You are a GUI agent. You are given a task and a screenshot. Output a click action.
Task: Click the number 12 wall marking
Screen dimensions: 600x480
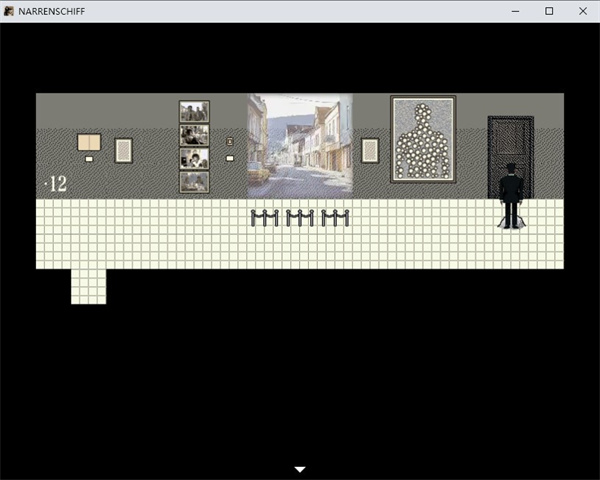pyautogui.click(x=56, y=184)
